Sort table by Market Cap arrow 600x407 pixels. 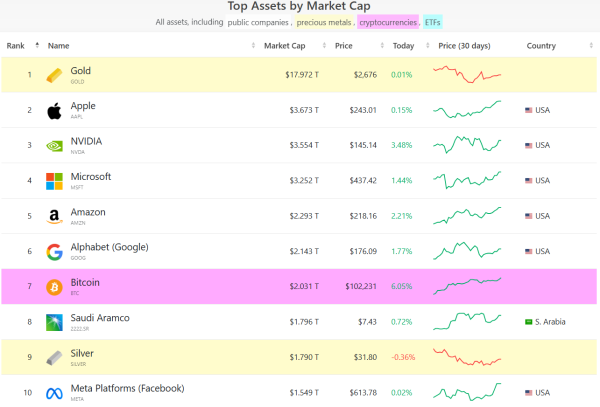pos(324,46)
